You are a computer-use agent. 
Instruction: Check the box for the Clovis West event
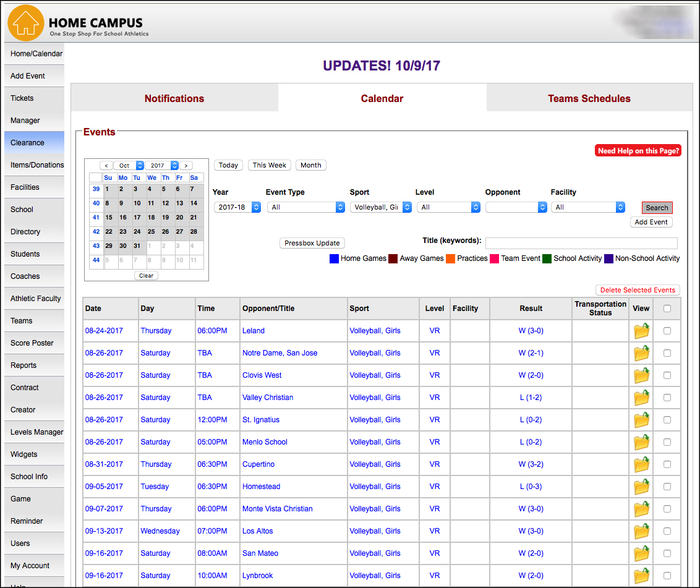[x=667, y=375]
